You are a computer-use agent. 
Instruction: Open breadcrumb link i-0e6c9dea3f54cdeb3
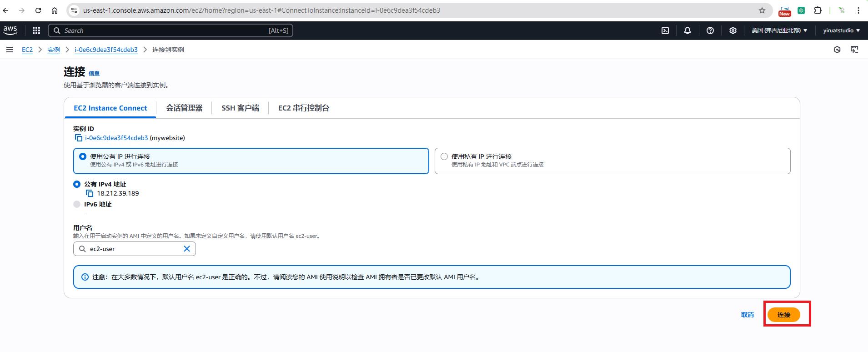106,50
